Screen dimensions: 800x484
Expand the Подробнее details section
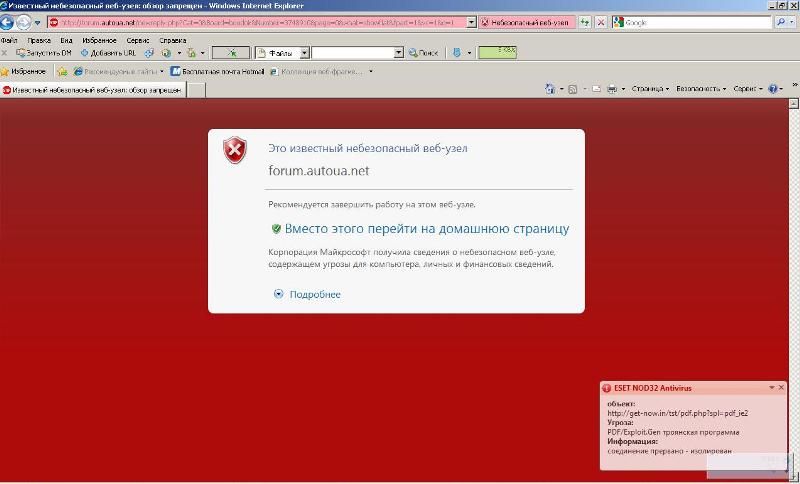pyautogui.click(x=307, y=294)
